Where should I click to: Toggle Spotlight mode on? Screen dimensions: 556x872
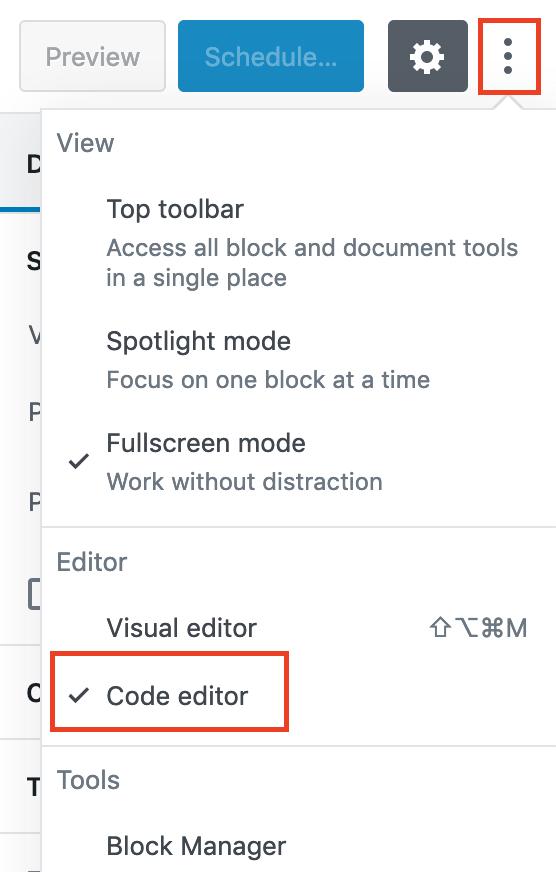299,360
